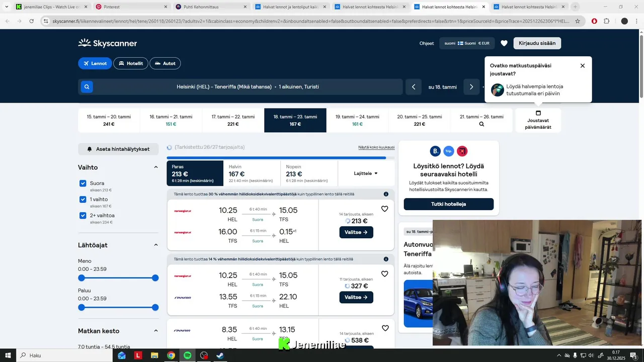Switch to the Hotellit tab

(x=131, y=63)
